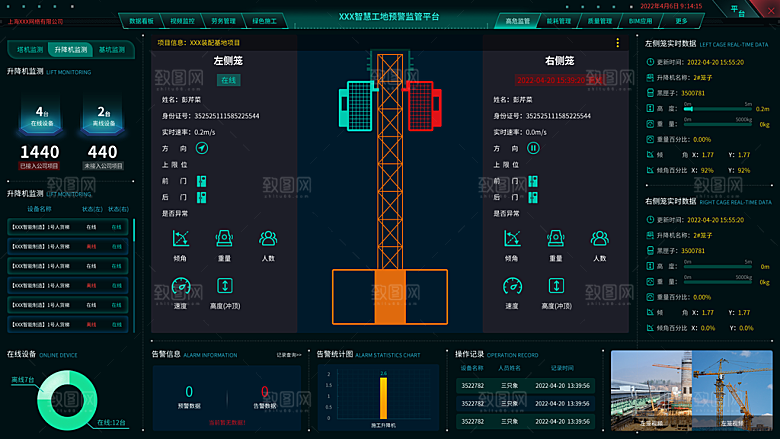780x439 pixels.
Task: Open the left construction site video thumbnail
Action: (651, 390)
